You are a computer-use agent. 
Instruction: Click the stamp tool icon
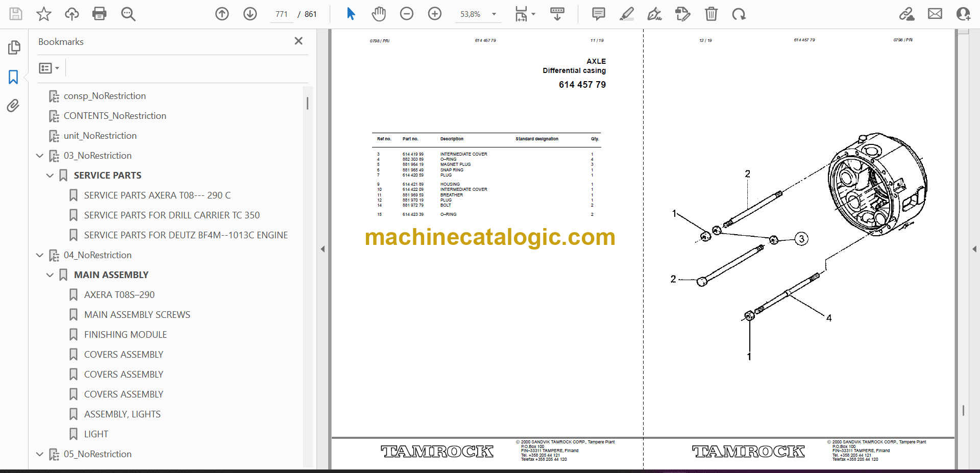pos(682,14)
